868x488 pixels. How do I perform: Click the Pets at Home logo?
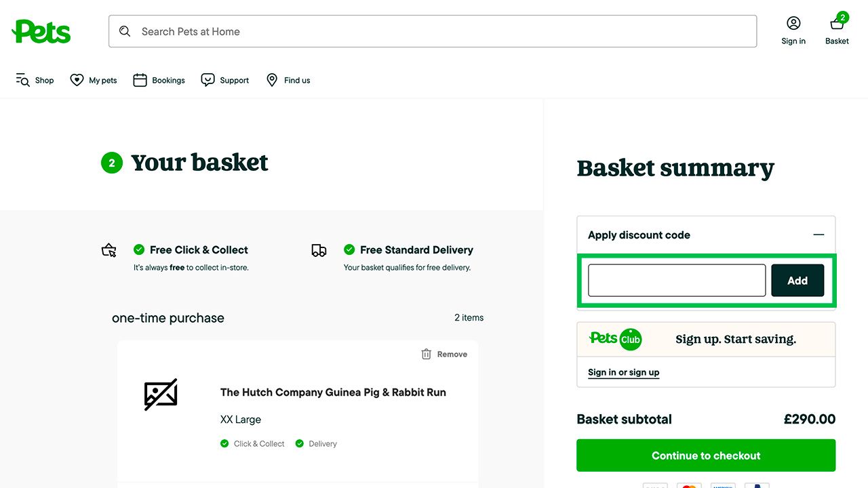(41, 31)
